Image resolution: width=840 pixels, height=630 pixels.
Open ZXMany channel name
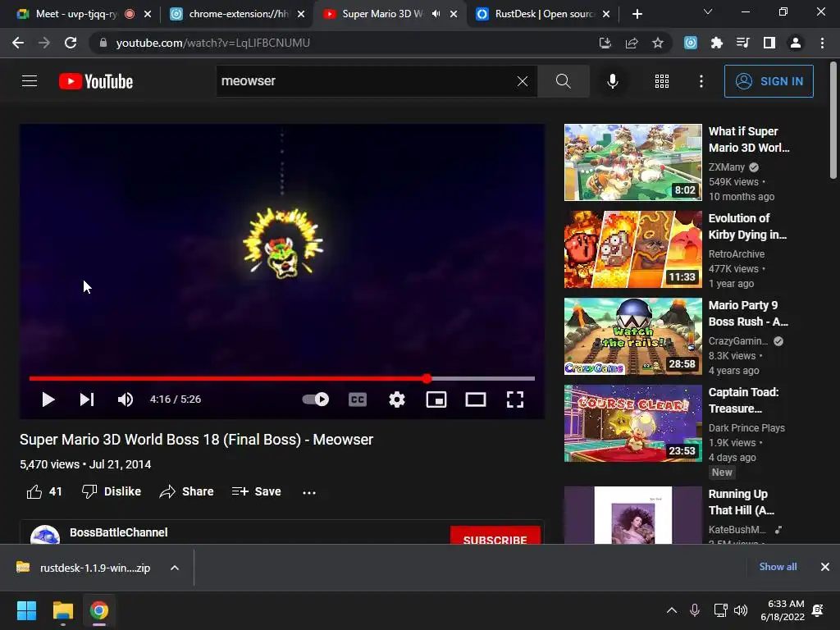(727, 167)
